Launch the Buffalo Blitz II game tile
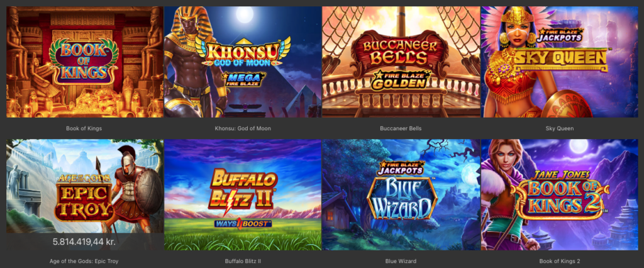Image resolution: width=644 pixels, height=268 pixels. click(x=243, y=194)
